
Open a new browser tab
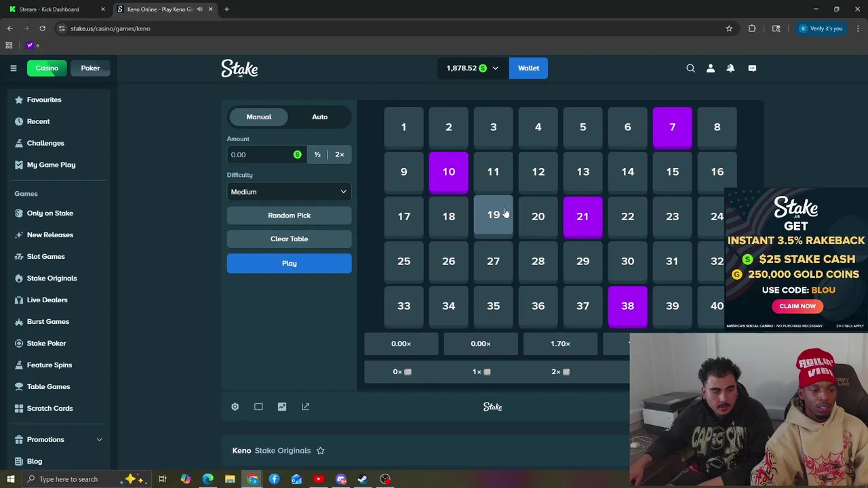(x=226, y=9)
